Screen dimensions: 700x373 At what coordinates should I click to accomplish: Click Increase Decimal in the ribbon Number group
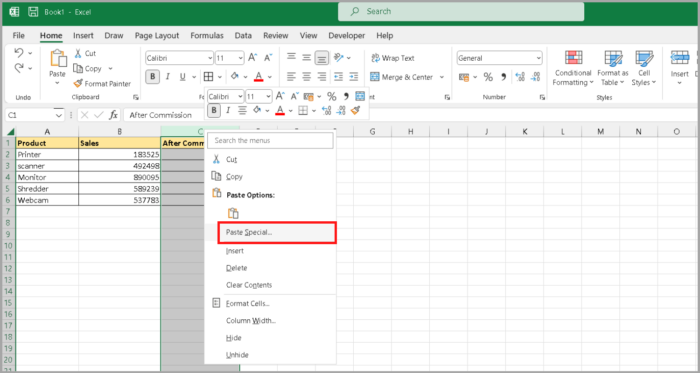pos(520,77)
